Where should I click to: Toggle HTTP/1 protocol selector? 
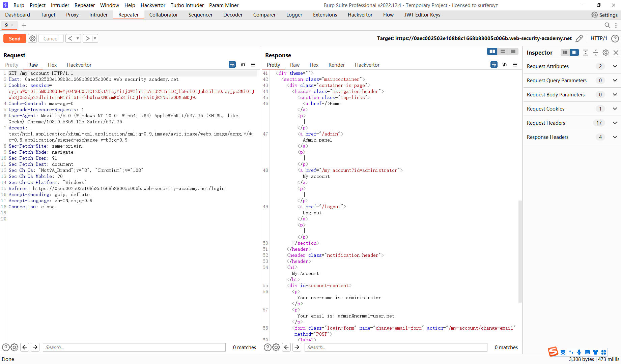pos(599,38)
